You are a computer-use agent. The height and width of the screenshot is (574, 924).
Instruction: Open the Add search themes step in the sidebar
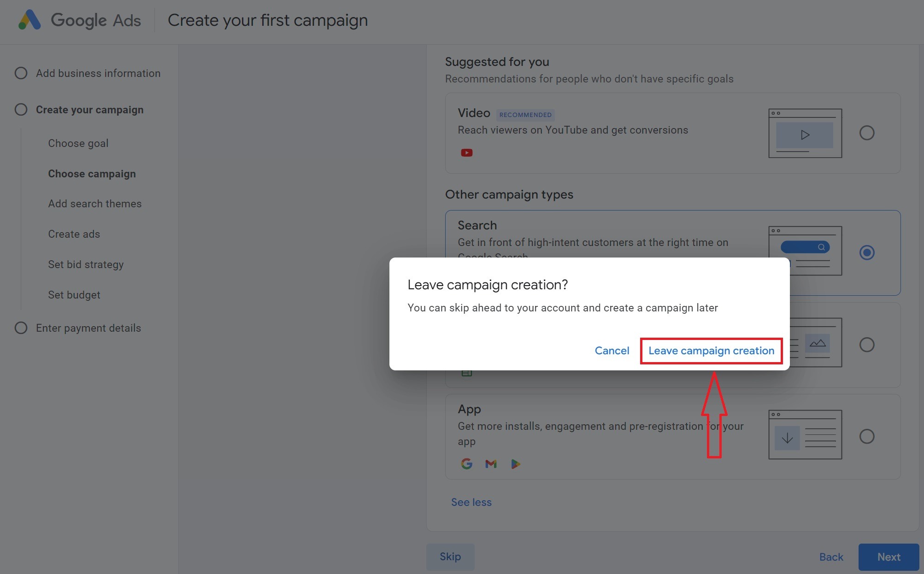(x=94, y=204)
